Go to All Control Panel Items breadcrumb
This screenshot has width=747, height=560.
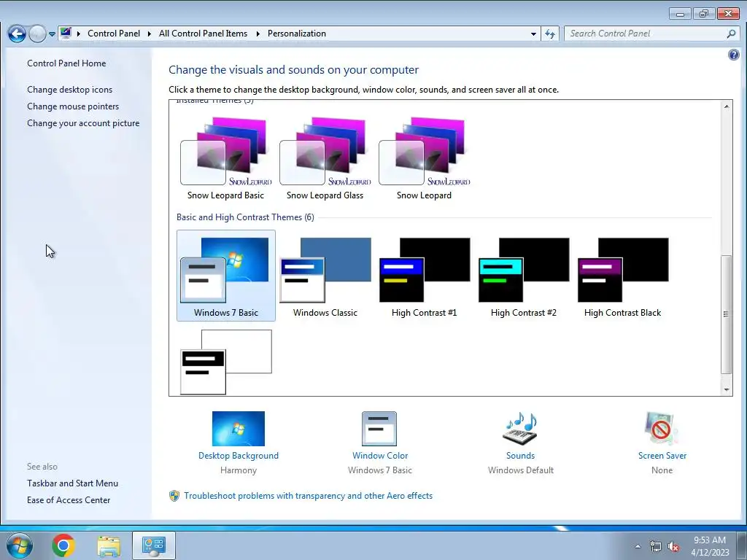tap(204, 34)
